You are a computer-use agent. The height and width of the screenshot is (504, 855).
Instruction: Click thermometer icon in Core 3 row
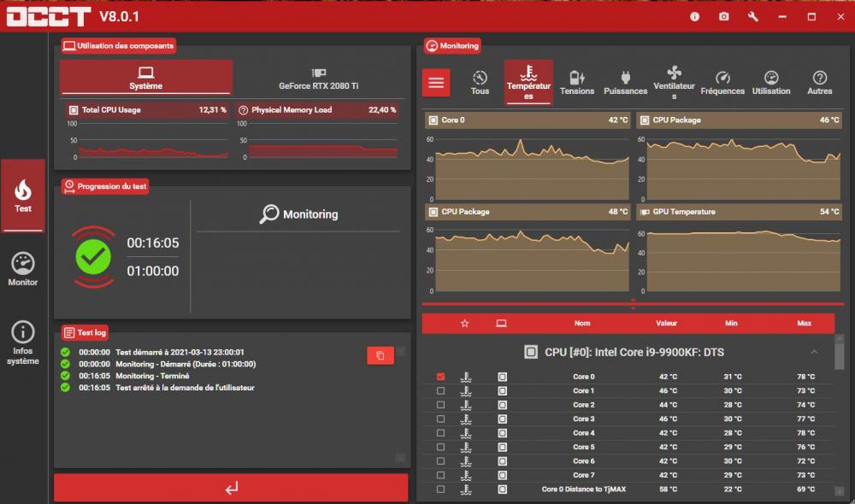click(466, 419)
